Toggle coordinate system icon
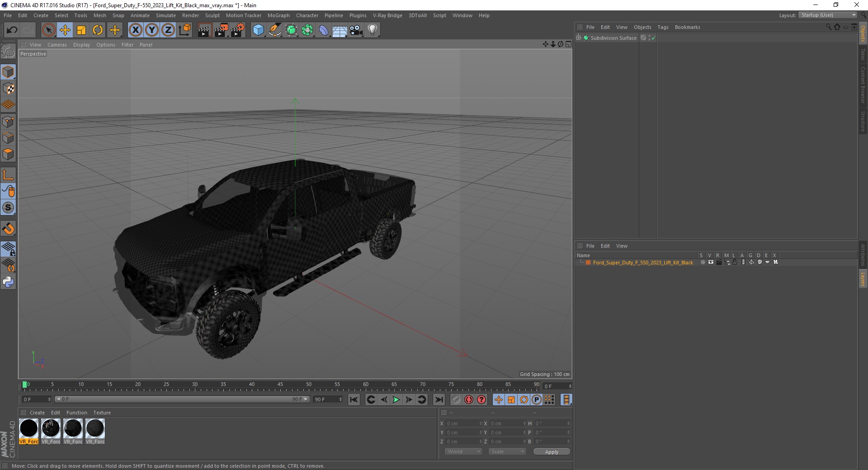This screenshot has width=868, height=470. tap(184, 30)
